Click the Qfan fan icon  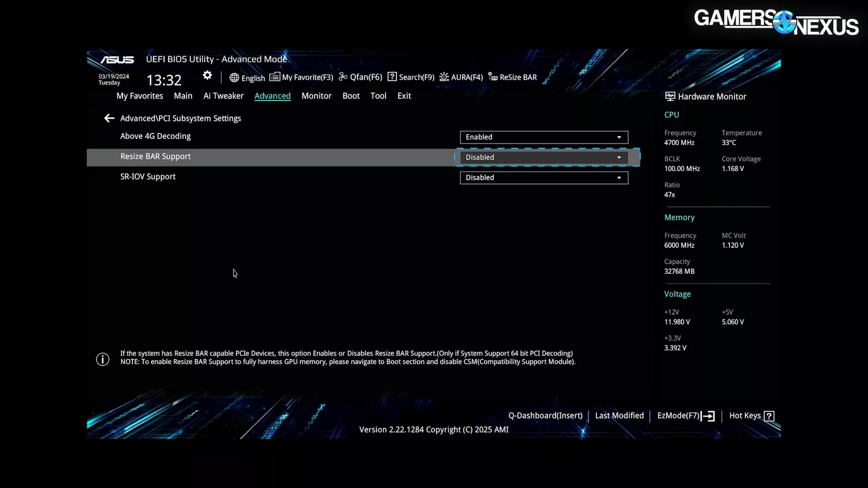click(x=343, y=77)
